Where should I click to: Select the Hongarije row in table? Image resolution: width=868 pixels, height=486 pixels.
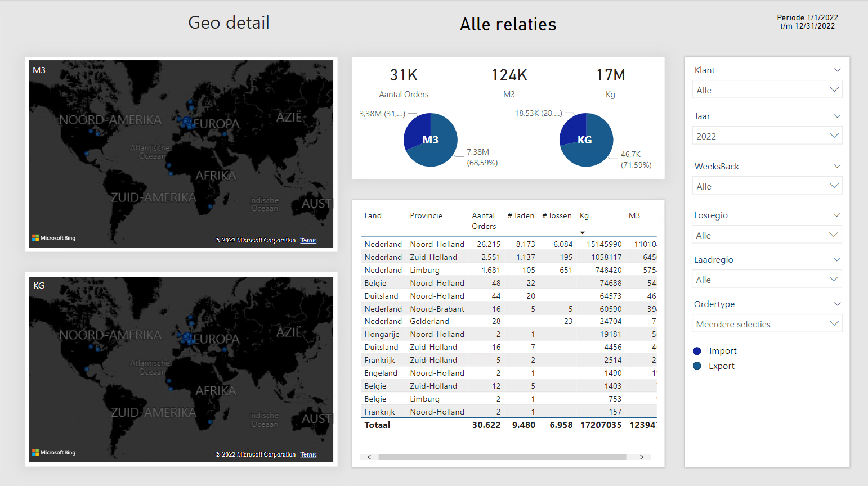click(x=509, y=334)
